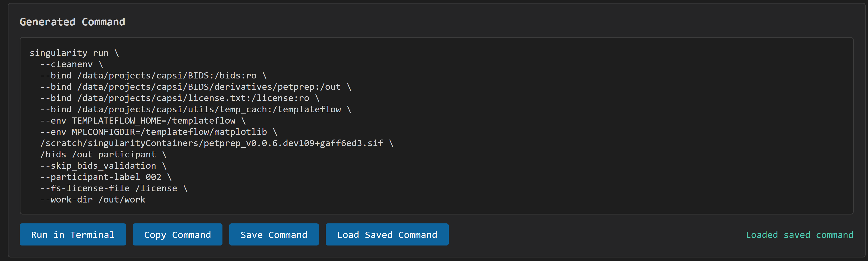The height and width of the screenshot is (261, 868).
Task: Click the "--work-dir /out/work" line
Action: 93,200
